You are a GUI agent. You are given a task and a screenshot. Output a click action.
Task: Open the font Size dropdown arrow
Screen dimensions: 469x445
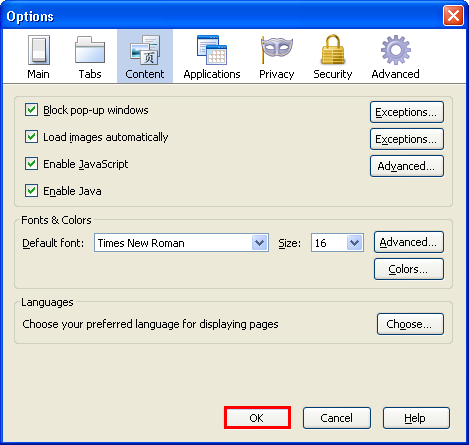tap(355, 243)
